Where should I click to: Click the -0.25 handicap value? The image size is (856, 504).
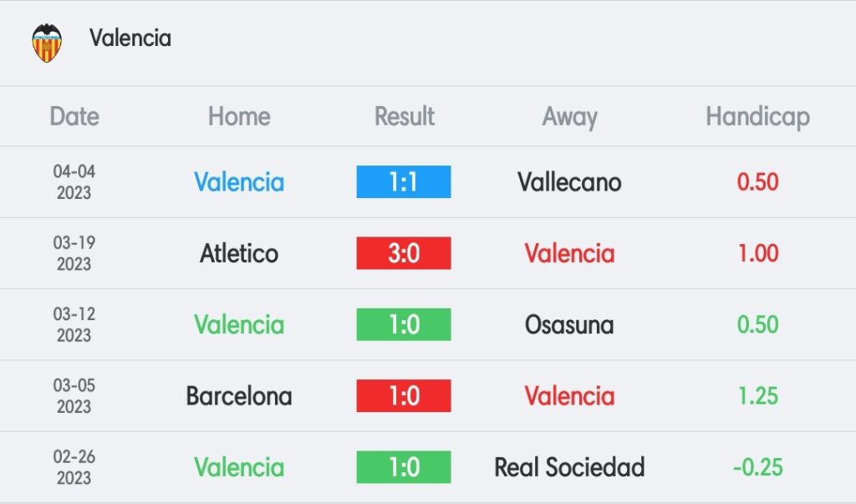[x=757, y=467]
